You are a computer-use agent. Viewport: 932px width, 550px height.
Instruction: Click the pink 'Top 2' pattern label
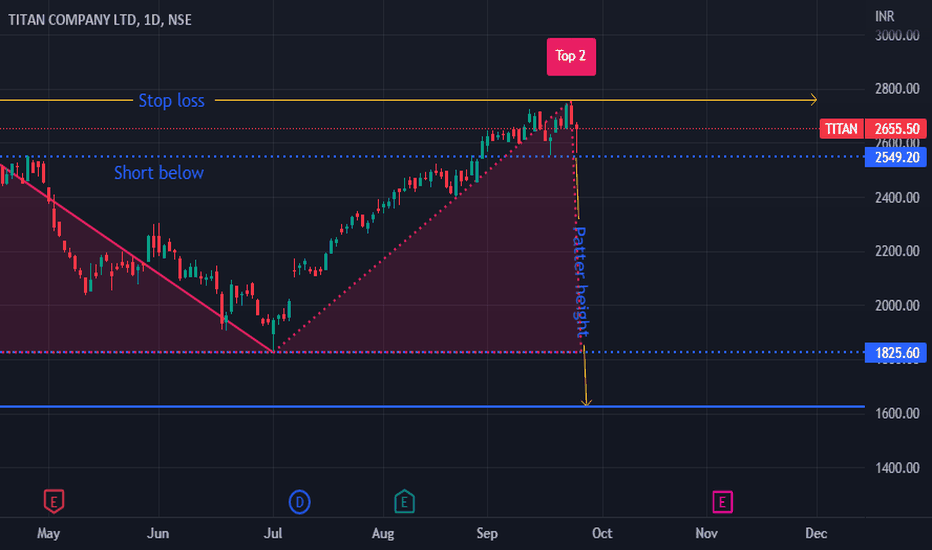pyautogui.click(x=571, y=56)
